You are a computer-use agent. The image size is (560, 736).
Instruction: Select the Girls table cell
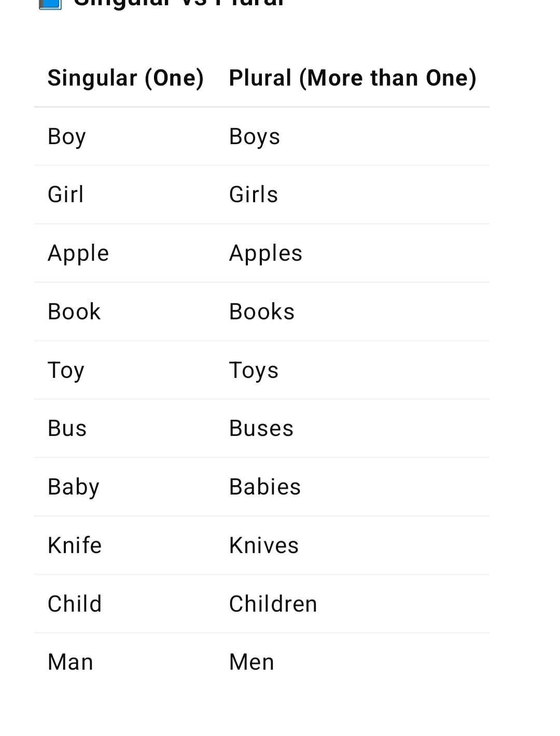[x=254, y=195]
